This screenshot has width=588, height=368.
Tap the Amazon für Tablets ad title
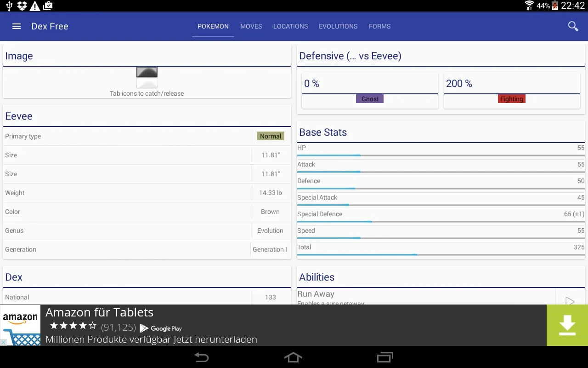100,312
